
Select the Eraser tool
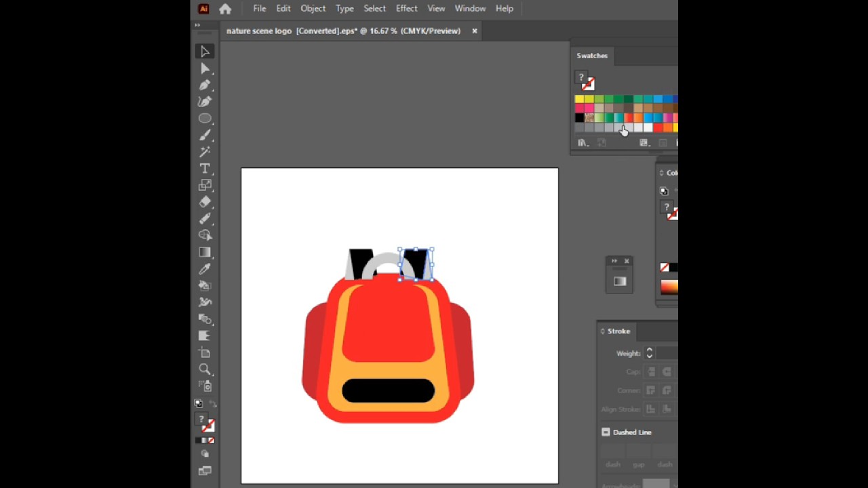tap(205, 202)
